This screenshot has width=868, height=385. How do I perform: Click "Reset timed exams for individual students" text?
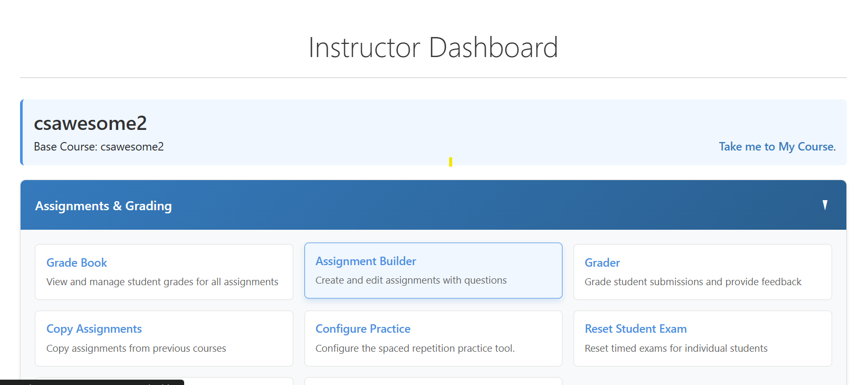pyautogui.click(x=675, y=349)
